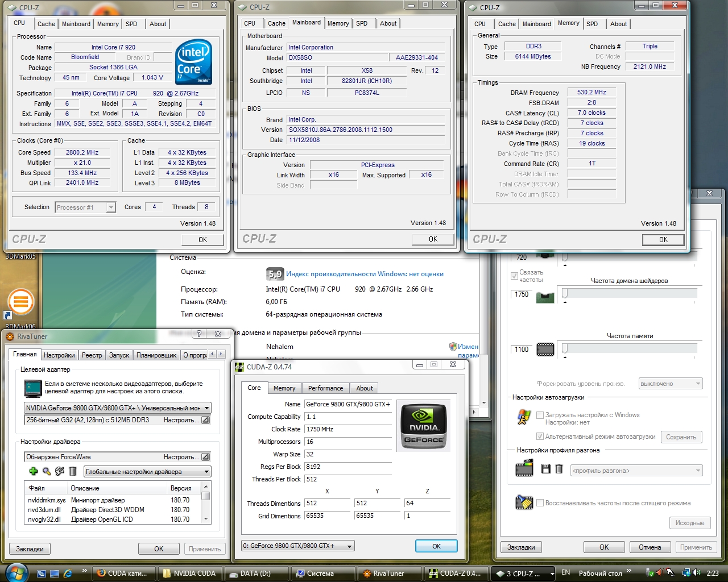Click the network tray icon
The image size is (728, 582).
click(686, 573)
